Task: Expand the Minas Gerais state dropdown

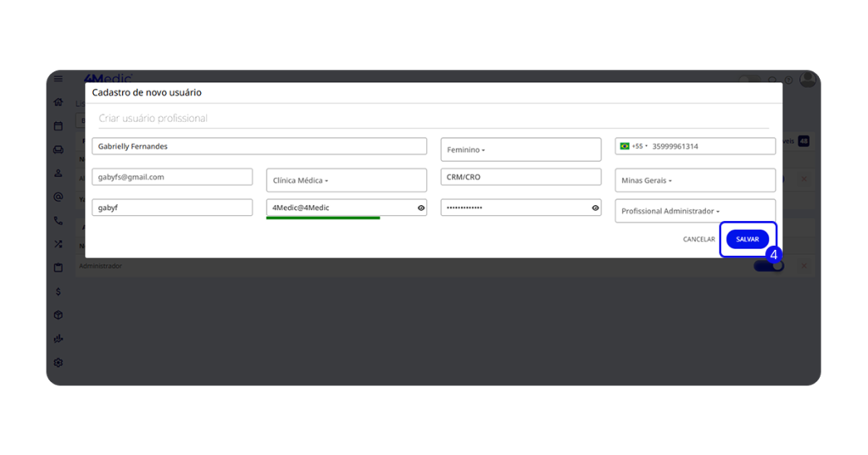Action: coord(694,180)
